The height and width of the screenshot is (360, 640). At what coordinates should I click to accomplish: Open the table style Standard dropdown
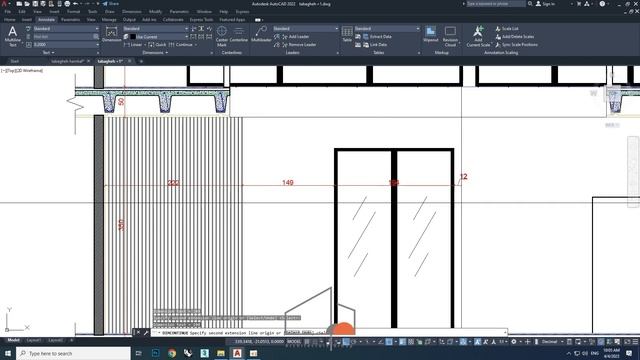point(387,29)
